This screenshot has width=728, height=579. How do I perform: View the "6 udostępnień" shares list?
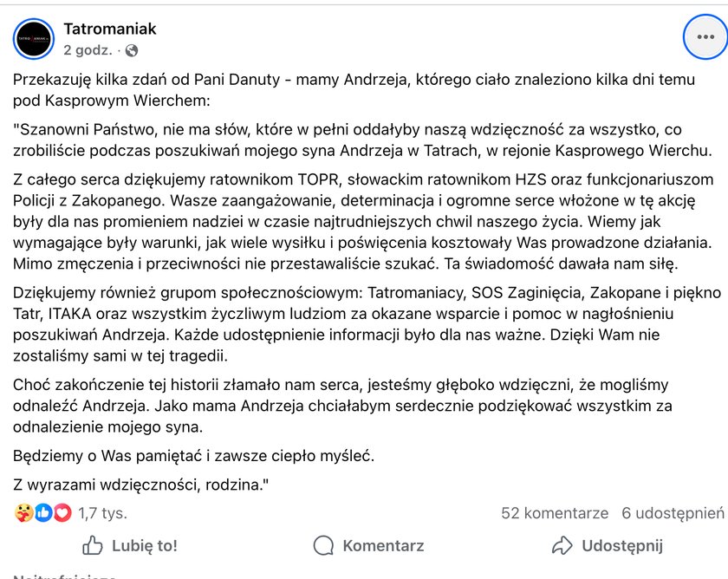[673, 513]
